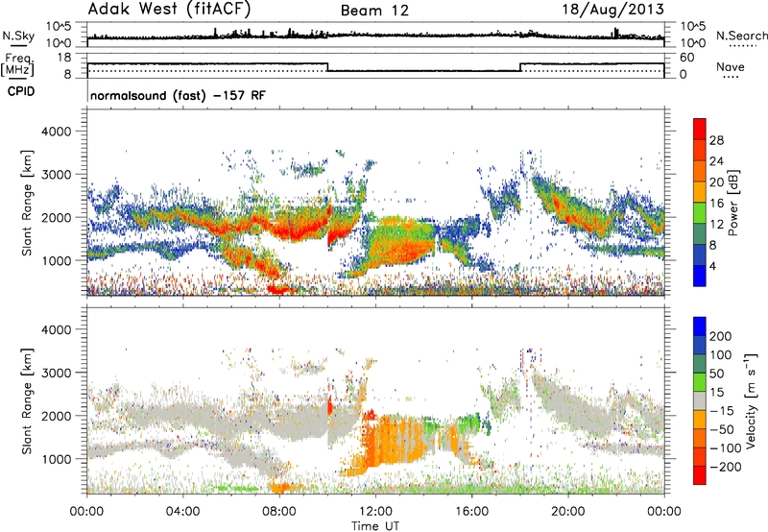The height and width of the screenshot is (532, 768).
Task: Click the blue 200 velocity color swatch
Action: coord(700,326)
